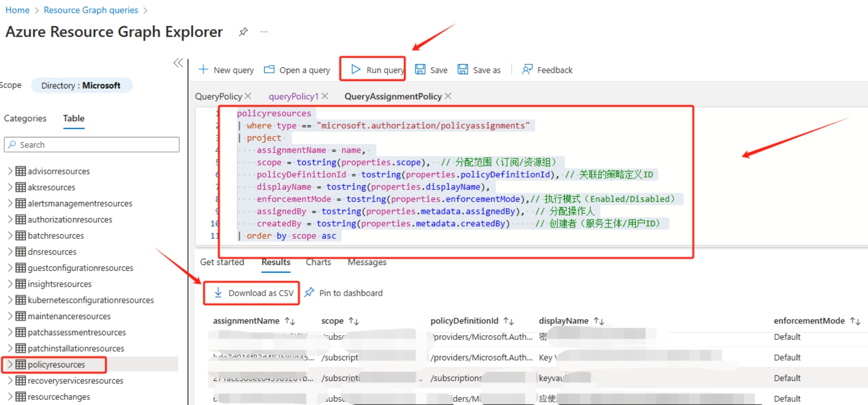
Task: Click Open a query in the toolbar
Action: coord(297,70)
